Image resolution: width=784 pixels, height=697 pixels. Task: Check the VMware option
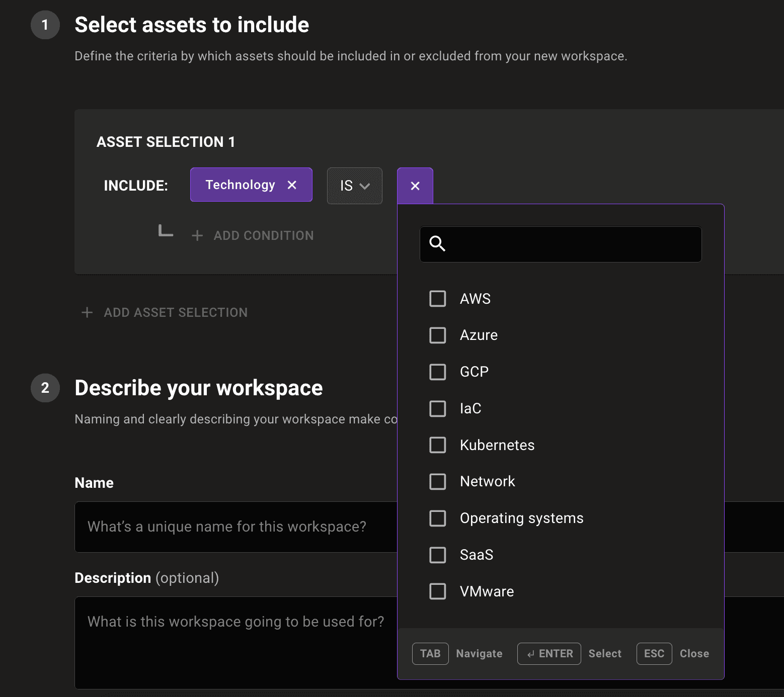point(437,591)
